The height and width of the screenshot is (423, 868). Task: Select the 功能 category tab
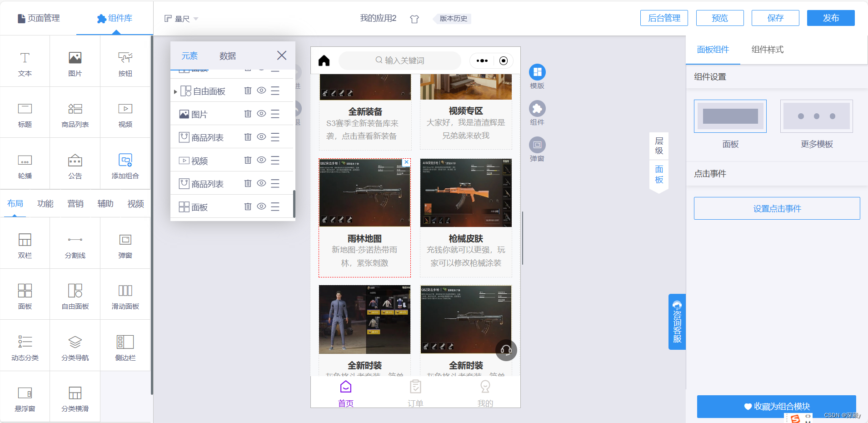click(x=45, y=204)
